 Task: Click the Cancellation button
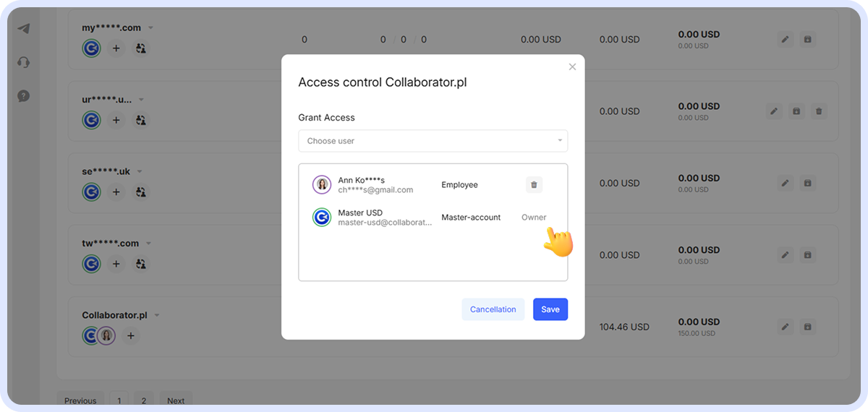(493, 309)
